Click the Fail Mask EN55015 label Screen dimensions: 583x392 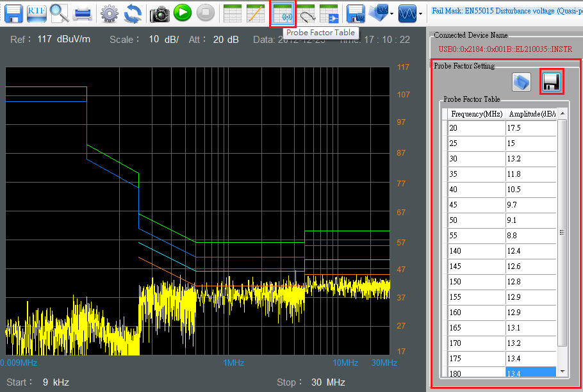click(x=507, y=11)
